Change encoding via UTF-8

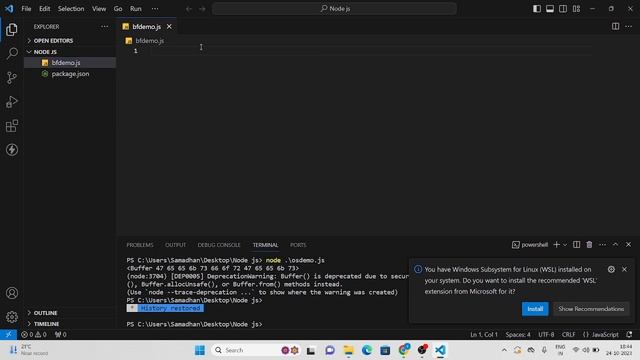(546, 334)
